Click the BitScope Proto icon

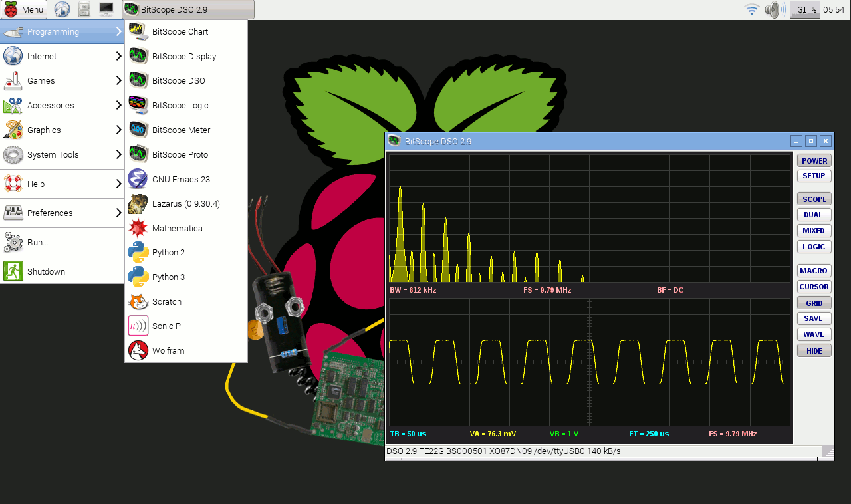pos(138,154)
